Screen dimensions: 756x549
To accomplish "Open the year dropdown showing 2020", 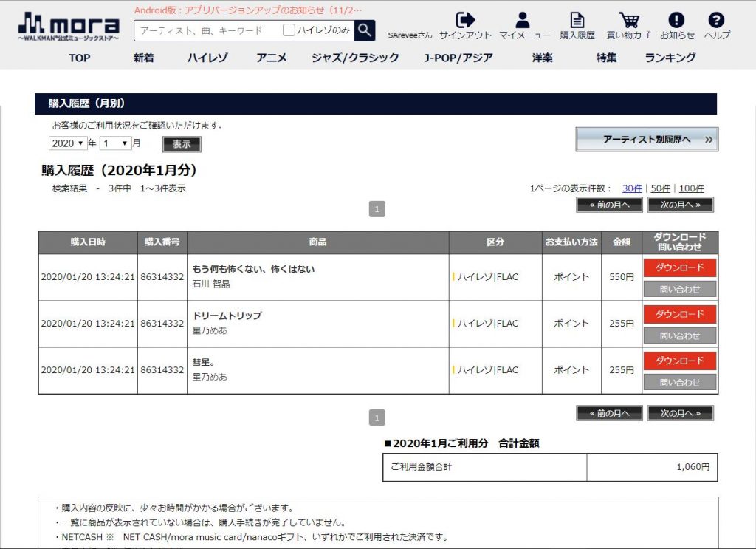I will 67,143.
